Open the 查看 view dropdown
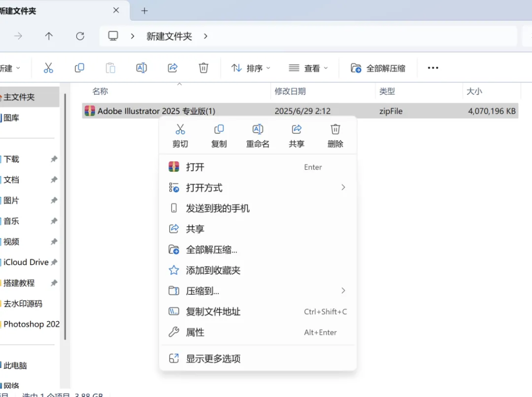Image resolution: width=532 pixels, height=397 pixels. (309, 68)
